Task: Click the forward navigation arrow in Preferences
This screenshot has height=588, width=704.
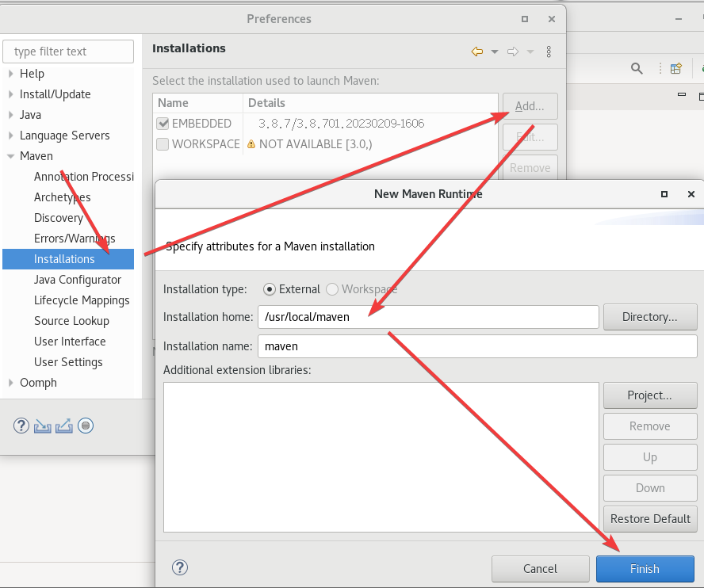Action: pos(513,52)
